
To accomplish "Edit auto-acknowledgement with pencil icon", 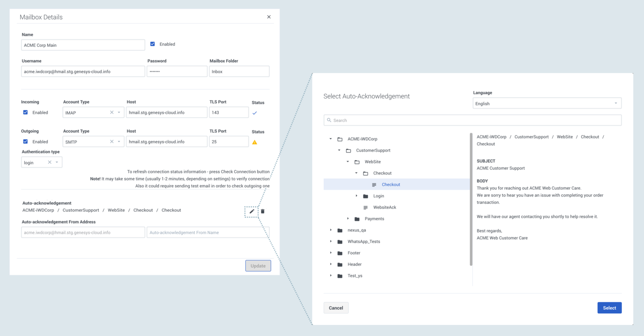I will click(x=252, y=211).
